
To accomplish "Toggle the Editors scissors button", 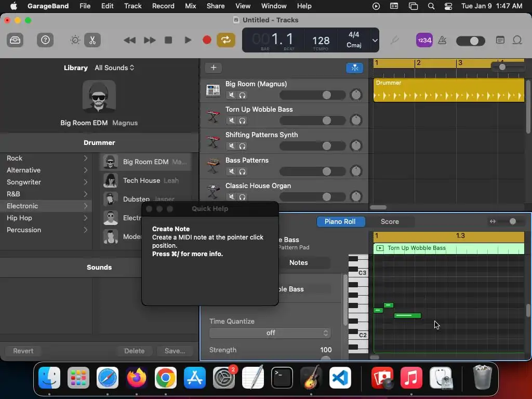I will [92, 41].
